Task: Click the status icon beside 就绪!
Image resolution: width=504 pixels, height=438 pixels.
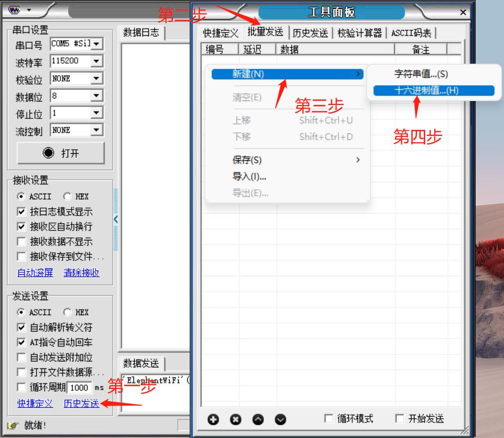Action: coord(12,426)
